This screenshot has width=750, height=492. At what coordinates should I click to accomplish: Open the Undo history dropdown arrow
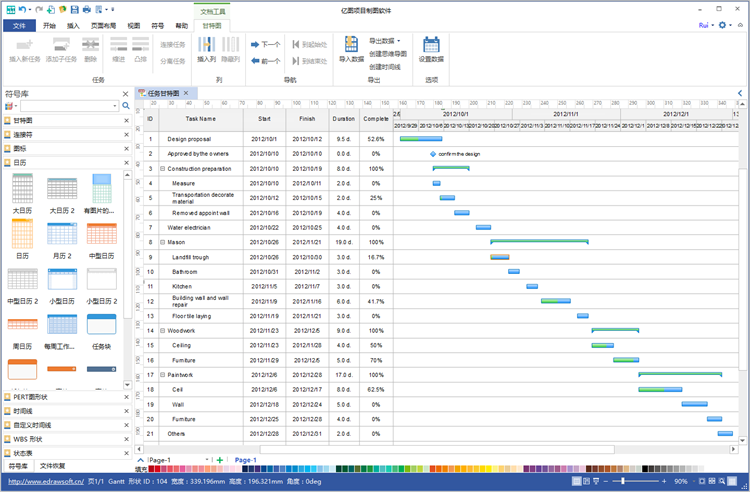click(x=30, y=9)
